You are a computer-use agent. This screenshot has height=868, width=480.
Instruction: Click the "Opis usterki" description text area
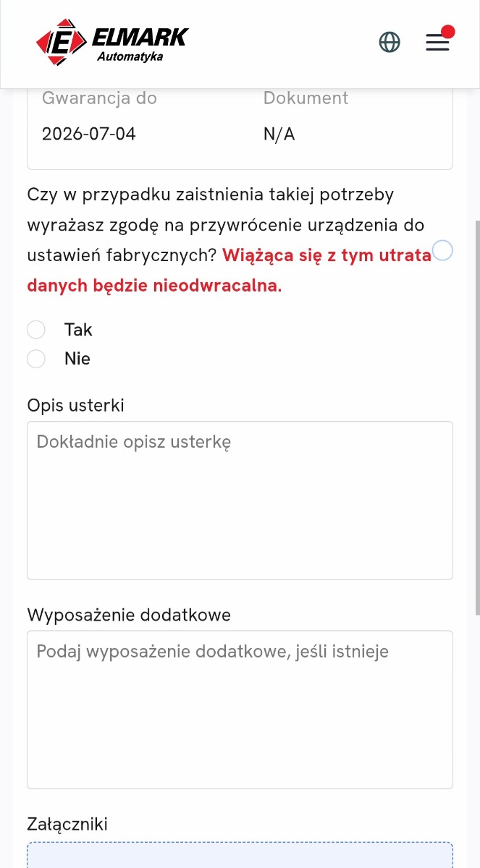pos(240,500)
